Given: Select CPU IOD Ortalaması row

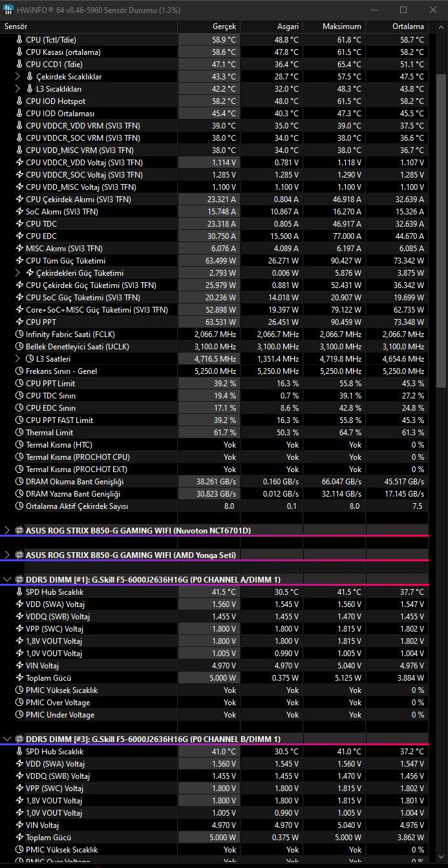Looking at the screenshot, I should tap(214, 113).
